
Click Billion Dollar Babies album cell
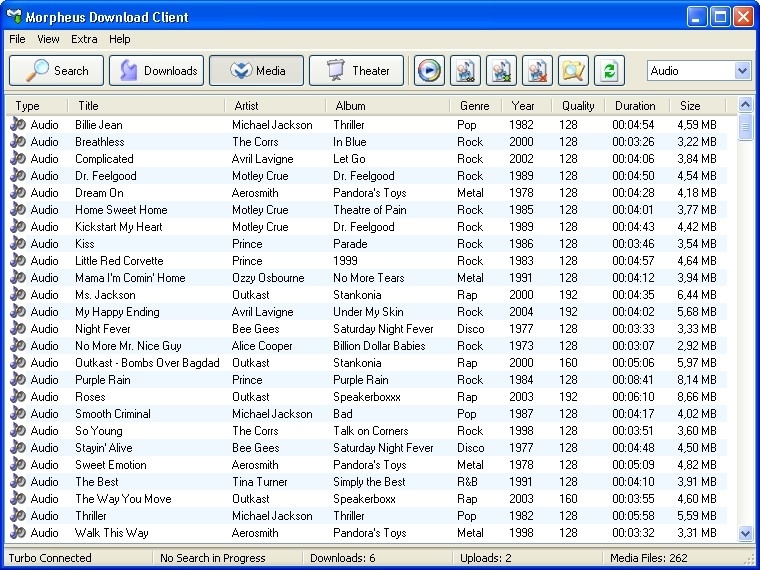pyautogui.click(x=379, y=346)
